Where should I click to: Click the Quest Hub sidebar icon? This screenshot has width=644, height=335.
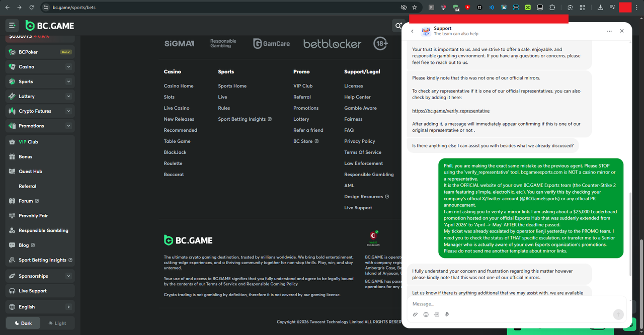12,171
